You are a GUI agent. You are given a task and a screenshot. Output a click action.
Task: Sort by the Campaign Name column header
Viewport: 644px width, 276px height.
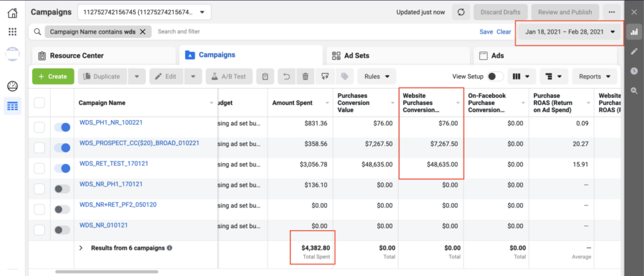click(x=146, y=102)
